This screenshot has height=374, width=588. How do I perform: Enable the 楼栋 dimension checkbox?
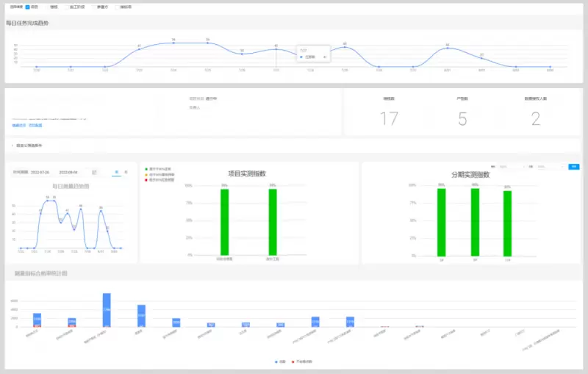click(x=46, y=7)
